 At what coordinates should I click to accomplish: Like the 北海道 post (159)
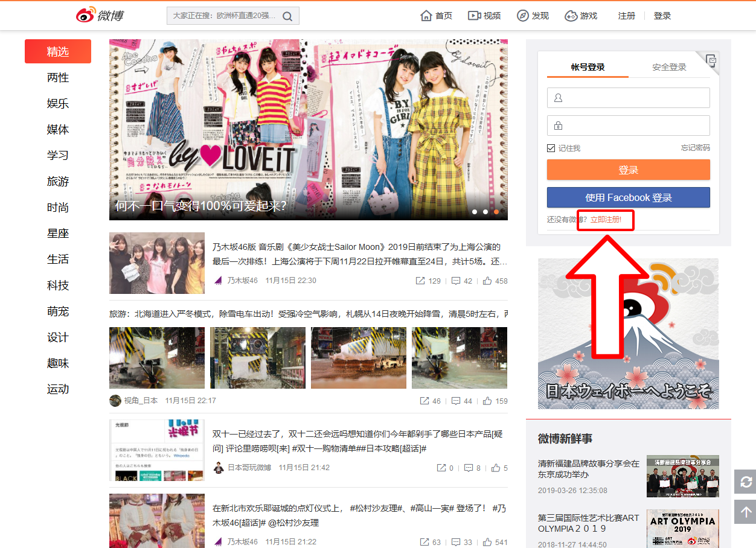[495, 401]
